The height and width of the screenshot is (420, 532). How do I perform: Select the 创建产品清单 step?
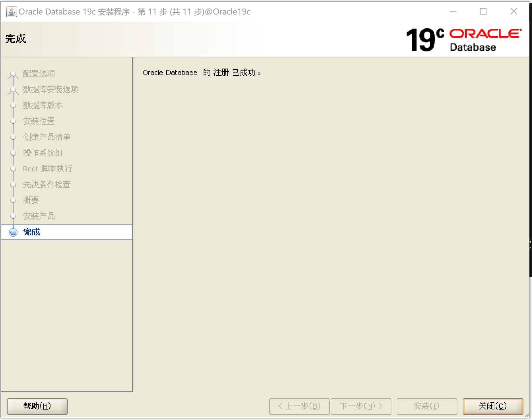click(47, 137)
